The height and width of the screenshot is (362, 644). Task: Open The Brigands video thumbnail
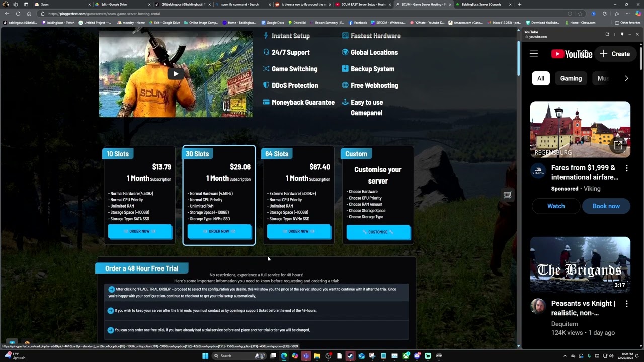pos(580,265)
